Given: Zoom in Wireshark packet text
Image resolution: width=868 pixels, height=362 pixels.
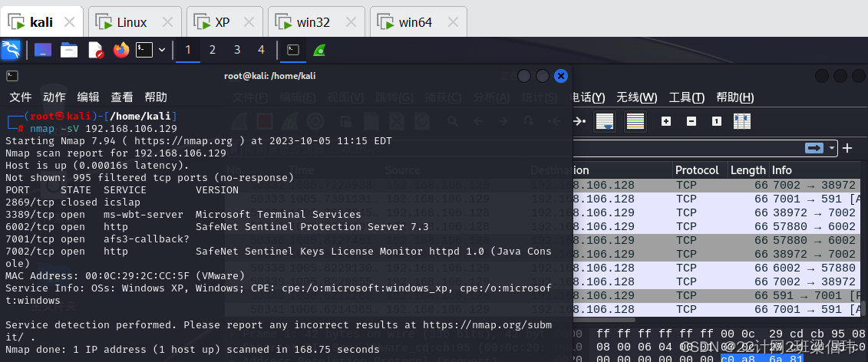Looking at the screenshot, I should pos(666,121).
